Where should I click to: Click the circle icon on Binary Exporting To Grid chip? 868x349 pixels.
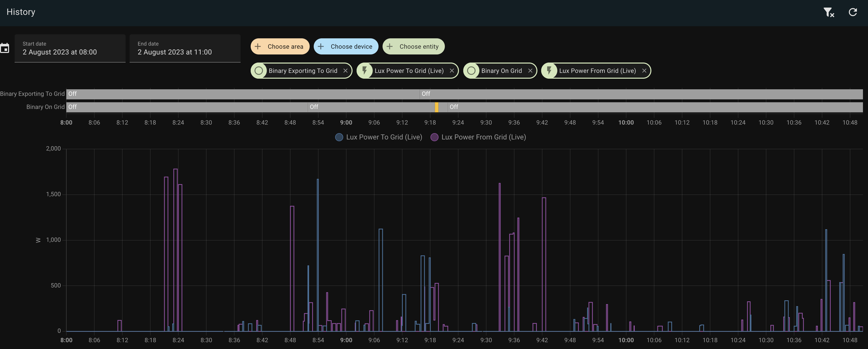259,71
